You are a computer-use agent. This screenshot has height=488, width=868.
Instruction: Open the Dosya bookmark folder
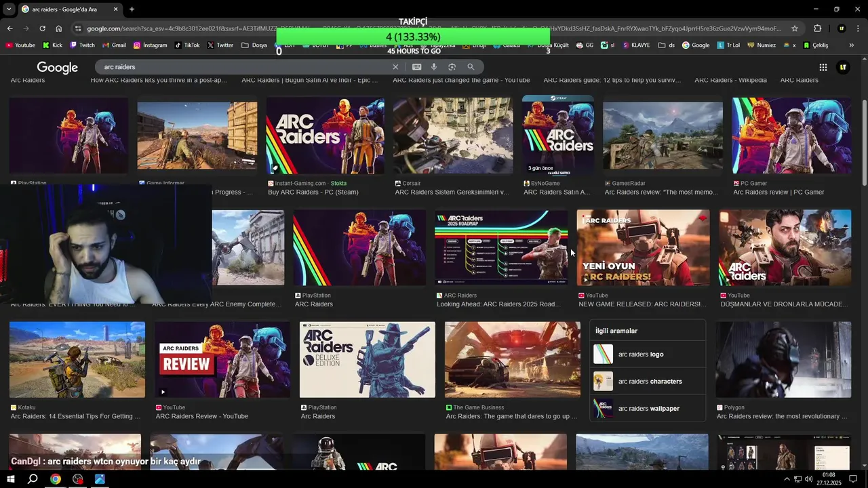[254, 45]
